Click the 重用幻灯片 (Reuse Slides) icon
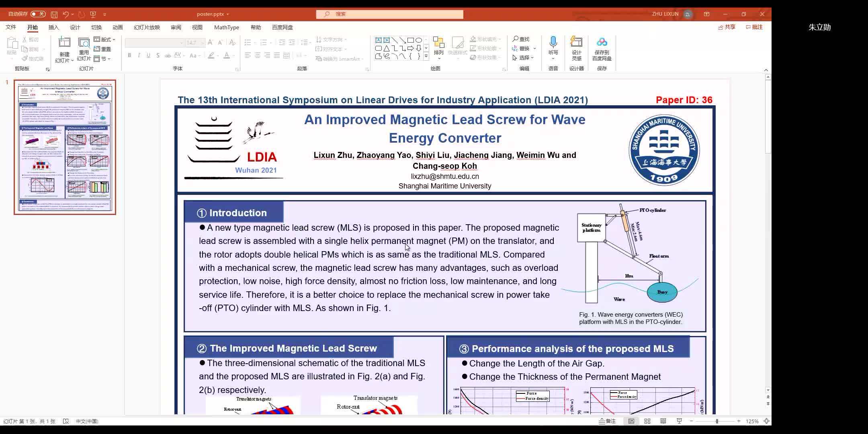 point(84,43)
